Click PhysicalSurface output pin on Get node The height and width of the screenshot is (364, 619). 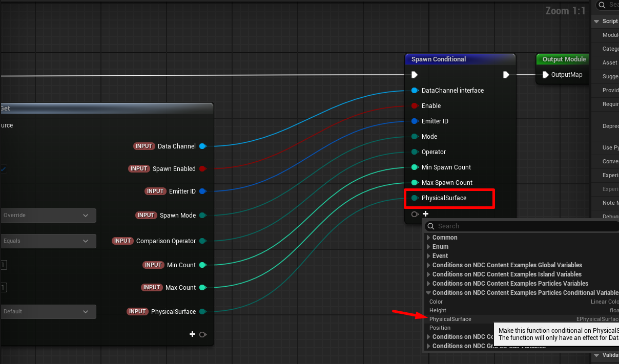[202, 312]
